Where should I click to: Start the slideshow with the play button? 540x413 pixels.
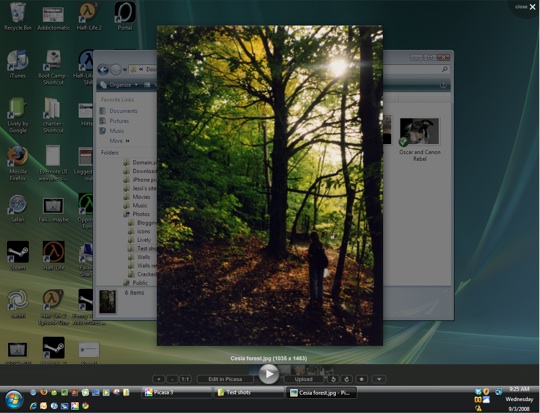click(269, 374)
